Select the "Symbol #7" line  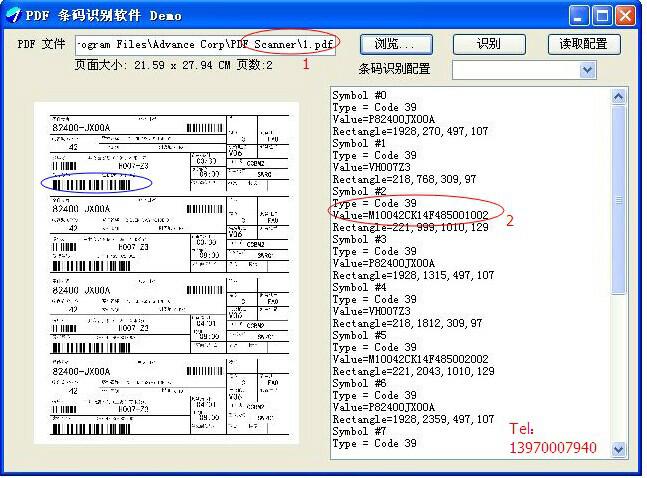pyautogui.click(x=359, y=431)
